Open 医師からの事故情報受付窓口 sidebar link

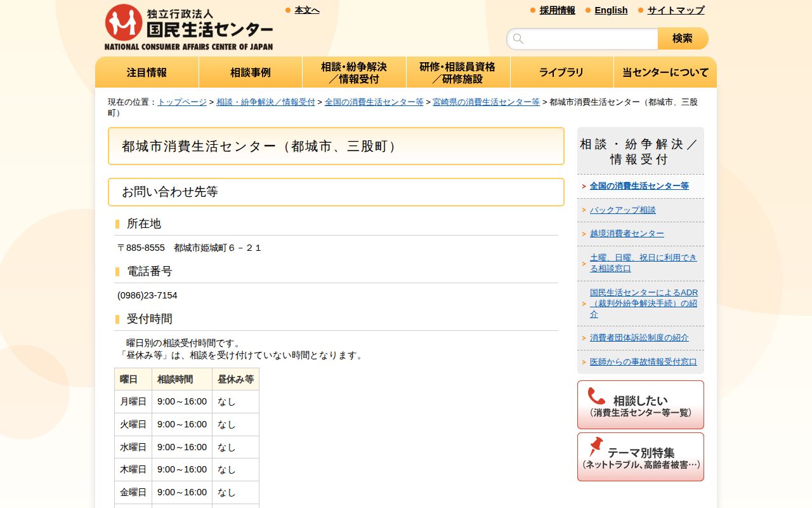click(643, 362)
